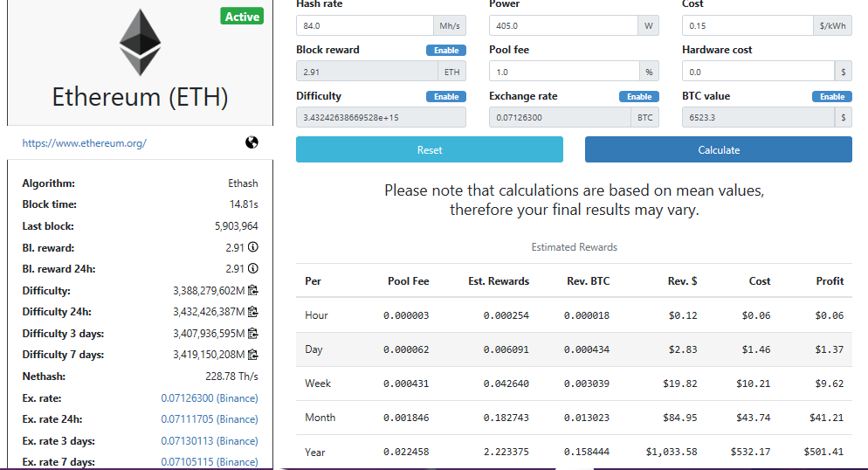Viewport: 868px width, 470px height.
Task: Focus the electricity Cost input field
Action: (x=747, y=25)
